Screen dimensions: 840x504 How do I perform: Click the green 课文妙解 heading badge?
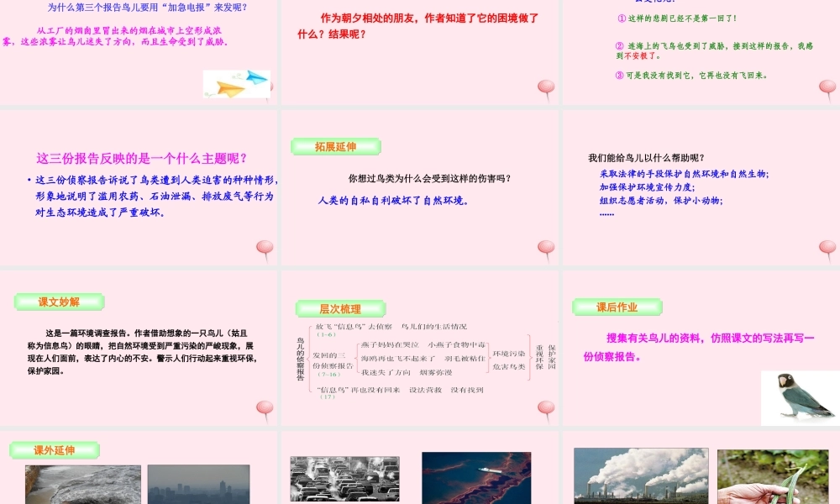click(x=59, y=302)
